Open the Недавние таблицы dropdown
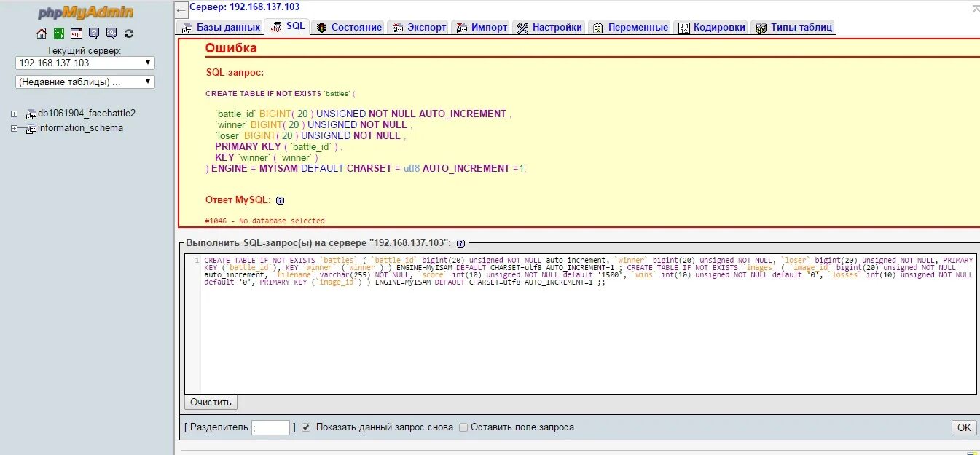 [85, 82]
